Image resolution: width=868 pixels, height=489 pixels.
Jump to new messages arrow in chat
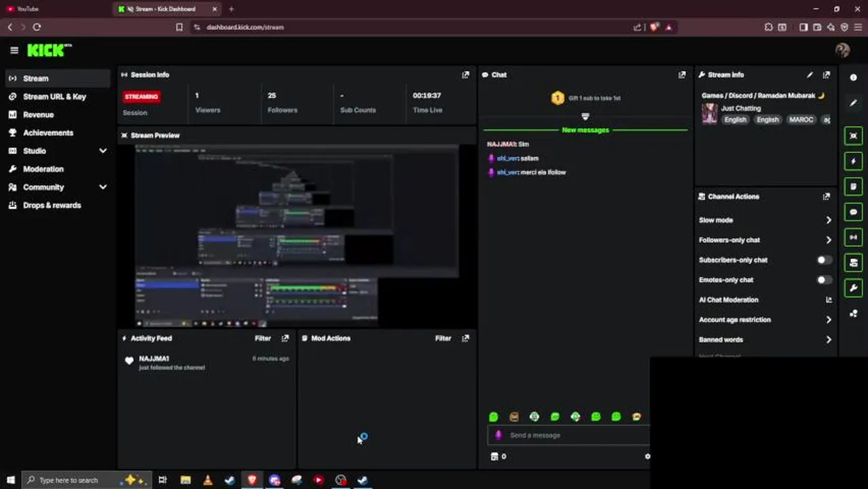(585, 117)
